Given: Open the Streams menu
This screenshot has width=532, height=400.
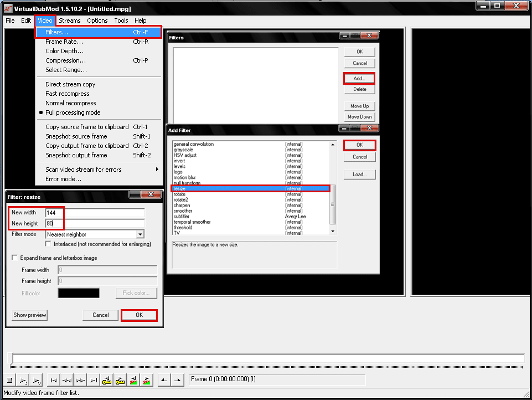Looking at the screenshot, I should click(x=70, y=20).
